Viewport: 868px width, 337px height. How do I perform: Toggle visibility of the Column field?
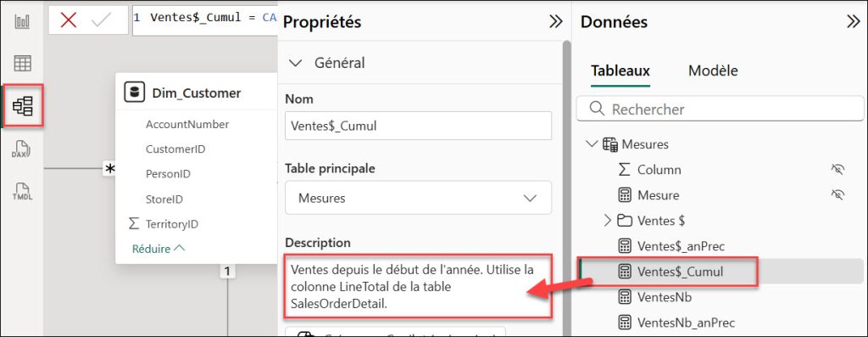[837, 170]
